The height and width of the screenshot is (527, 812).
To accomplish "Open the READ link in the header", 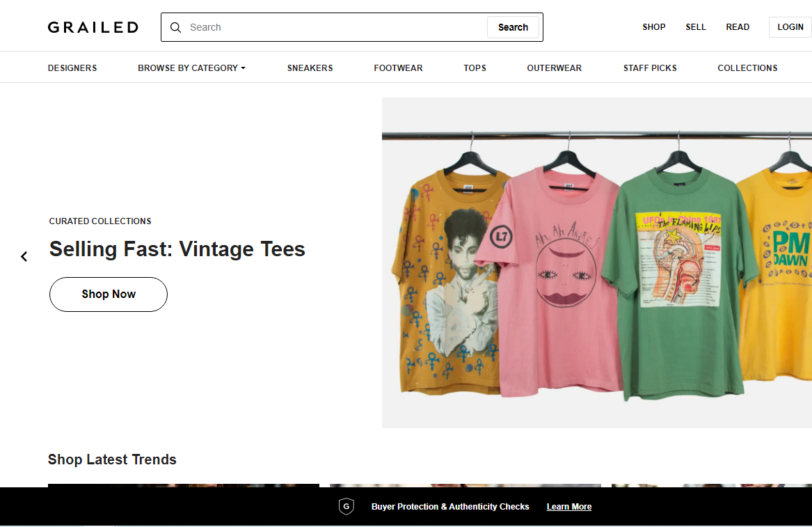I will click(738, 27).
